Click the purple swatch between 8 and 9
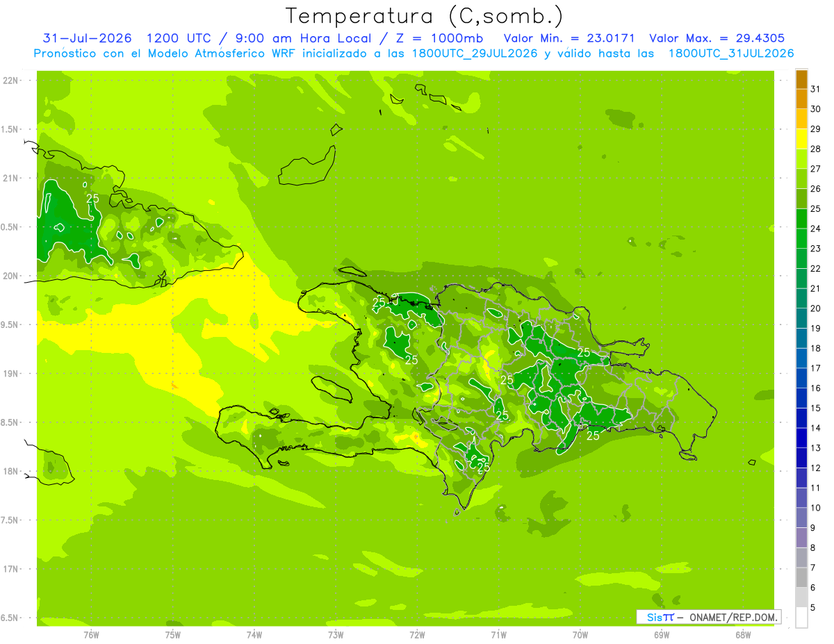Image resolution: width=834 pixels, height=644 pixels. pos(801,538)
